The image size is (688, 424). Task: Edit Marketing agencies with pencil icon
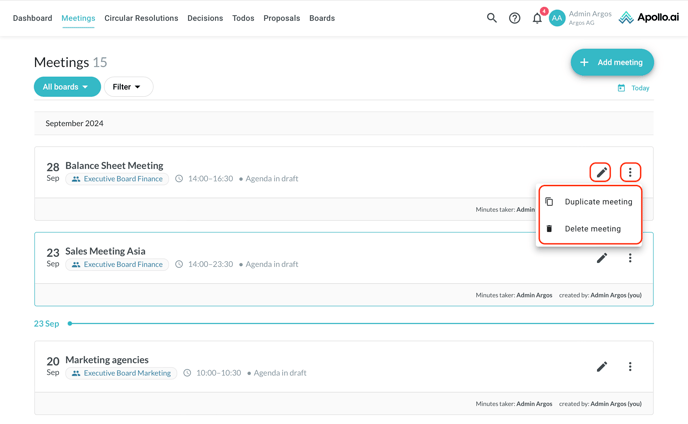(x=601, y=367)
